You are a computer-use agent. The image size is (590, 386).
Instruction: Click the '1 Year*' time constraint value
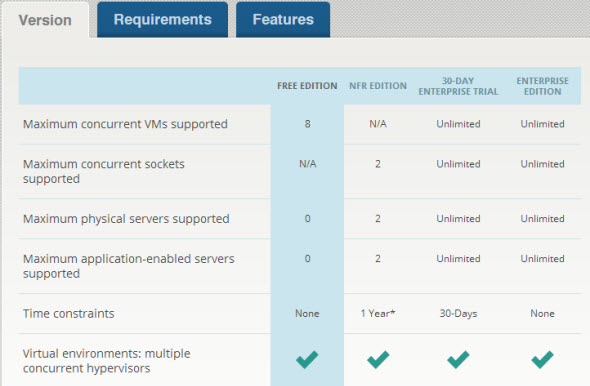point(378,313)
